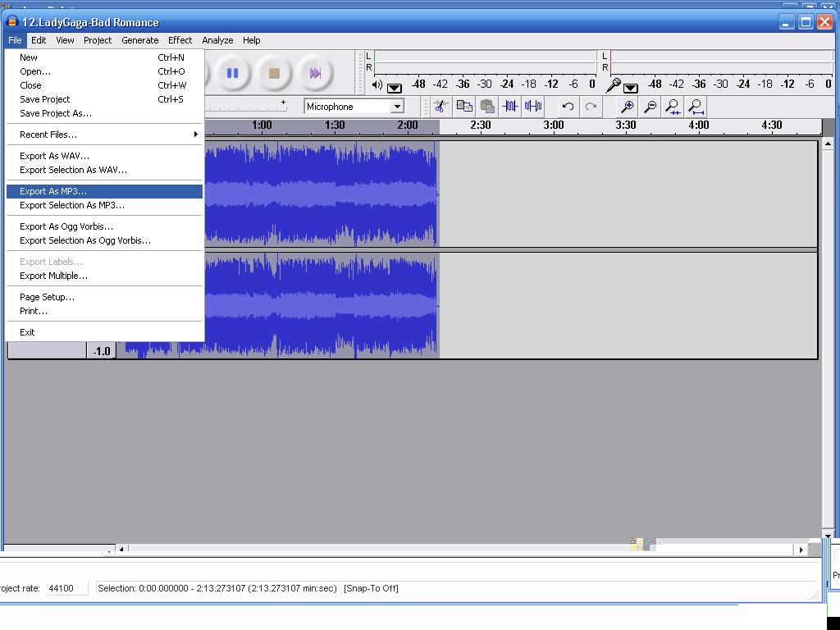Open the View menu

tap(65, 40)
